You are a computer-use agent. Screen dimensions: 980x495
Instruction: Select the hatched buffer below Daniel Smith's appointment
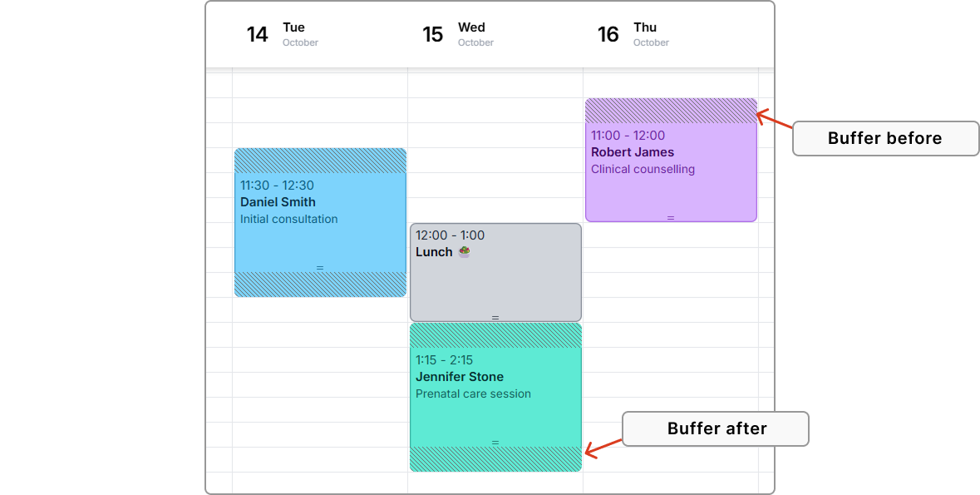(x=320, y=285)
